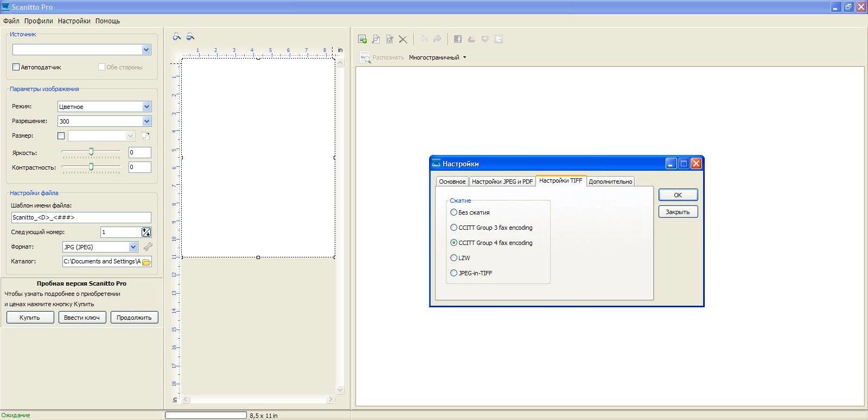Open format settings via the wrench icon
The width and height of the screenshot is (868, 420).
pos(148,247)
